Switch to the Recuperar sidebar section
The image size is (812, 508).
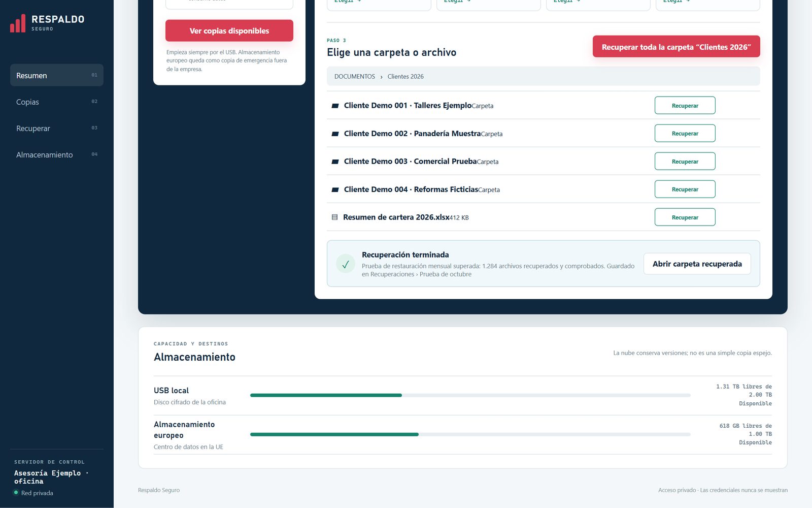pyautogui.click(x=57, y=128)
